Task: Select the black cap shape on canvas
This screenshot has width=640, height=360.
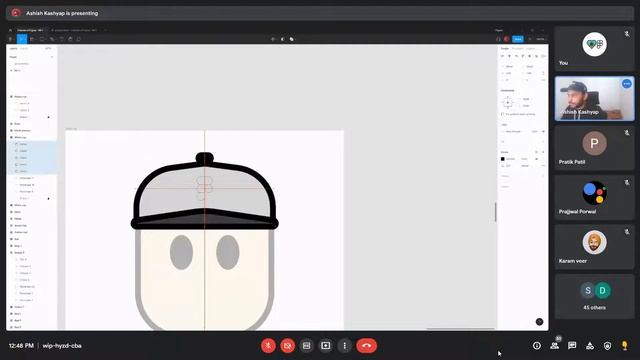Action: tap(204, 192)
